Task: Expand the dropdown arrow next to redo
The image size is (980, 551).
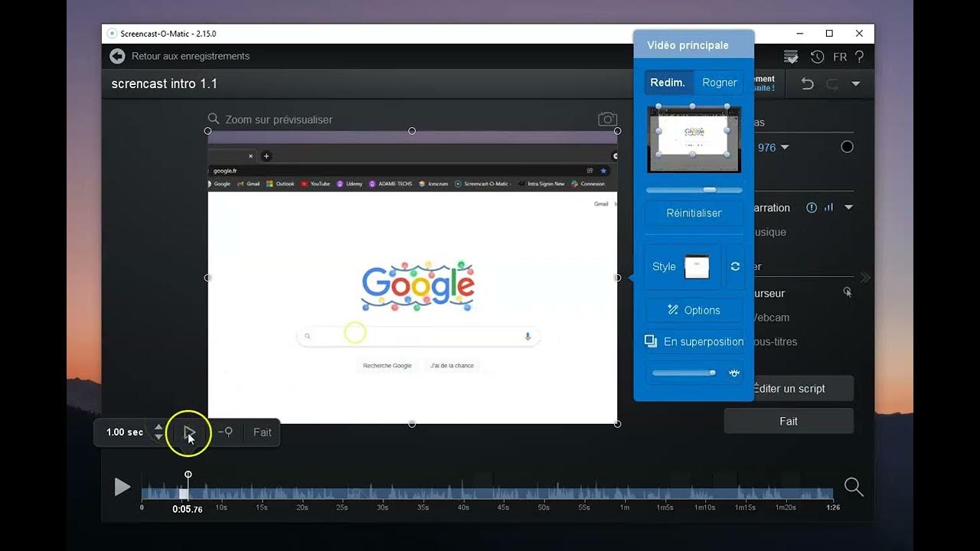Action: [856, 83]
